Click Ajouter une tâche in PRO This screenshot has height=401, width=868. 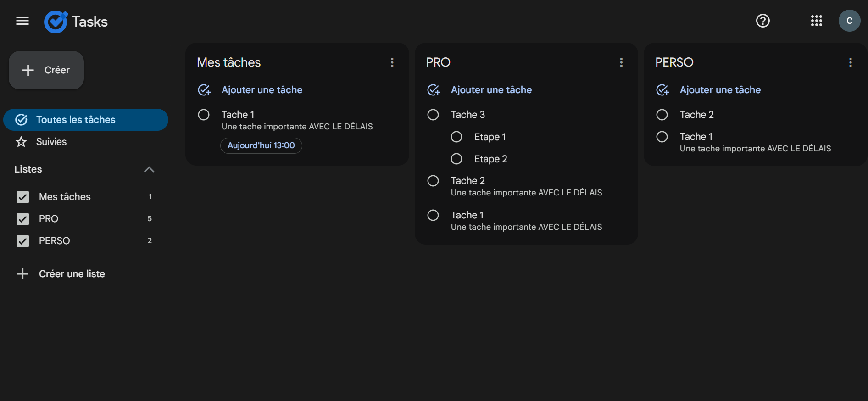point(491,90)
